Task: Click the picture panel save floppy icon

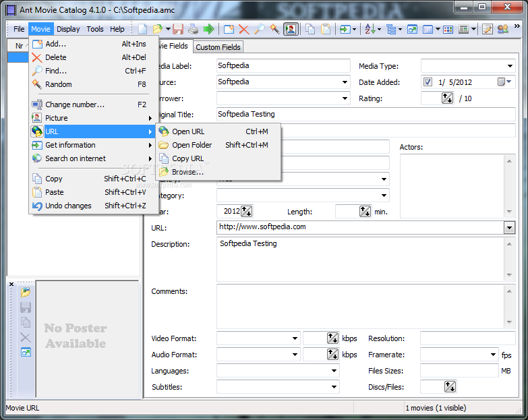Action: point(26,307)
